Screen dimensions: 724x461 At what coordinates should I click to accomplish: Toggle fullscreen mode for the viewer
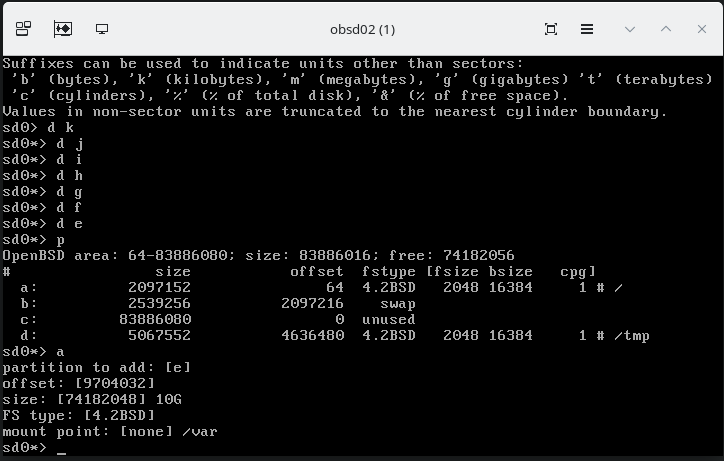(x=551, y=29)
